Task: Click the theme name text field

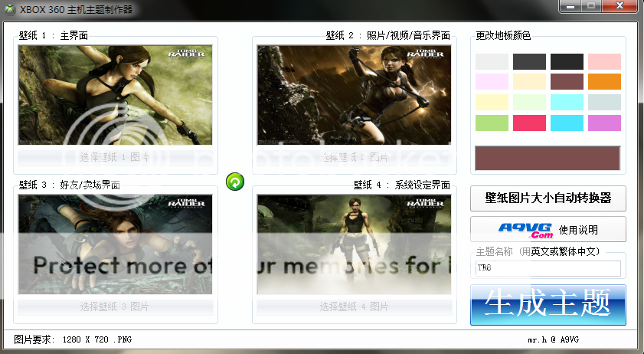Action: 548,268
